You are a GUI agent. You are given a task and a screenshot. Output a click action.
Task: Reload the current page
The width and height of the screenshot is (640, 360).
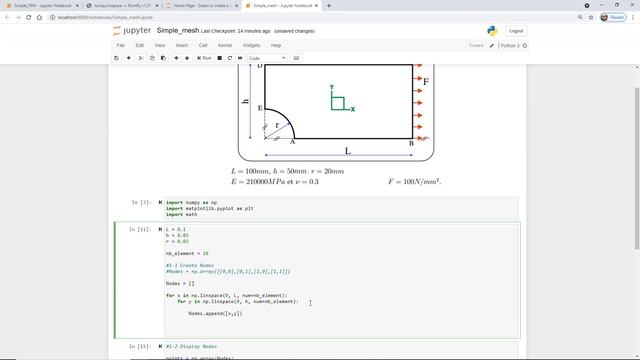[x=29, y=18]
